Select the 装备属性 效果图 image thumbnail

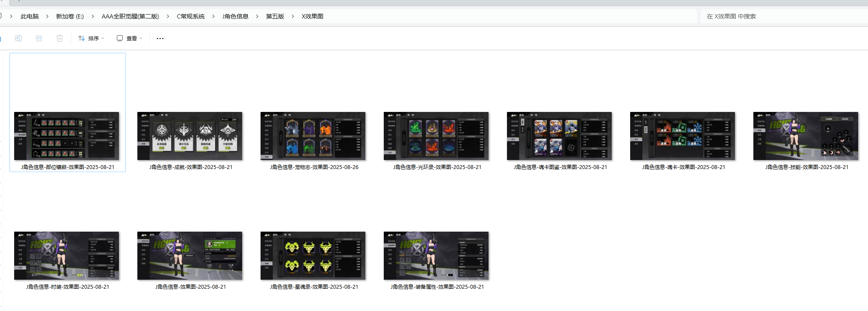(x=436, y=256)
